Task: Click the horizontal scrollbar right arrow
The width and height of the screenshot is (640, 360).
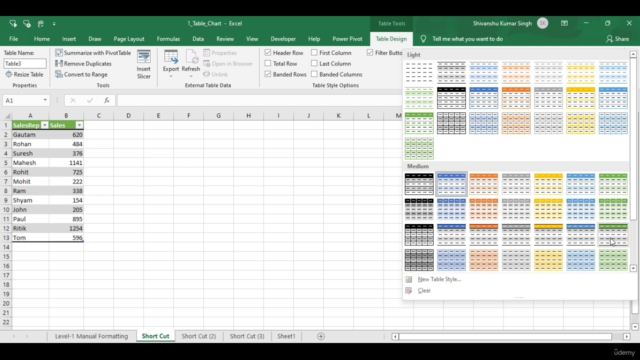Action: tap(627, 336)
